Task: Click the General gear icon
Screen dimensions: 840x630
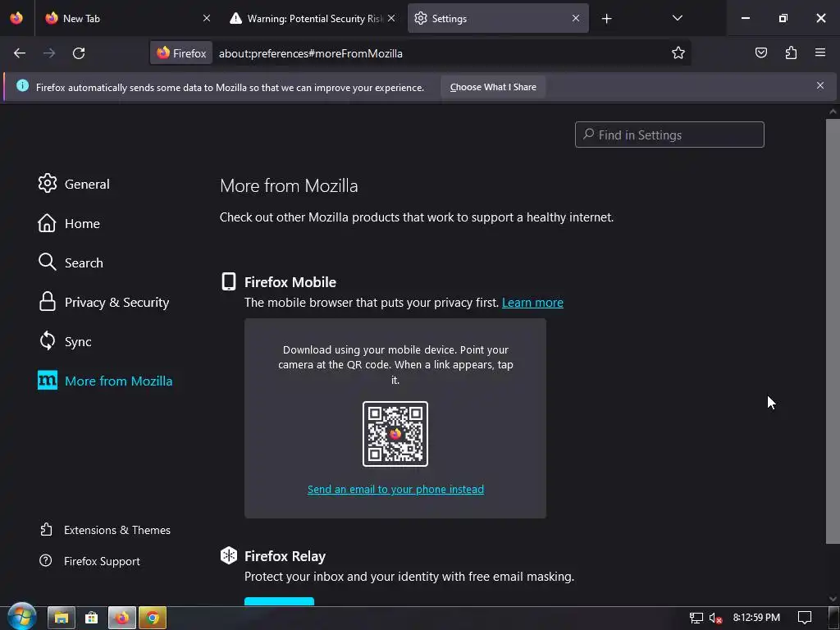Action: click(47, 184)
